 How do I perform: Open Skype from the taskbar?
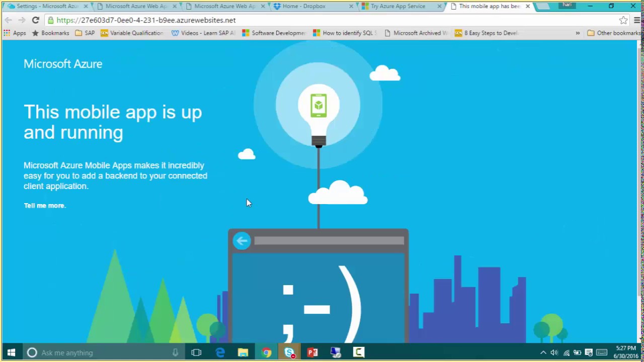289,352
